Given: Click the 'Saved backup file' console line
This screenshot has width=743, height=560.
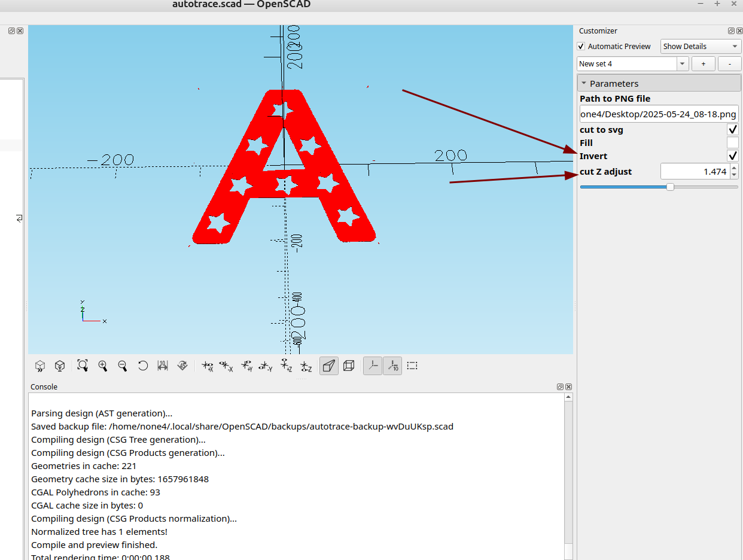Looking at the screenshot, I should 242,427.
